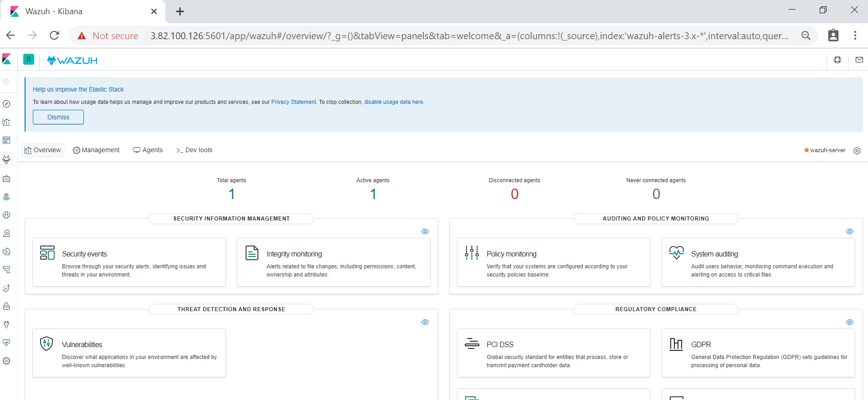Open Logs icon in sidebar

click(6, 251)
